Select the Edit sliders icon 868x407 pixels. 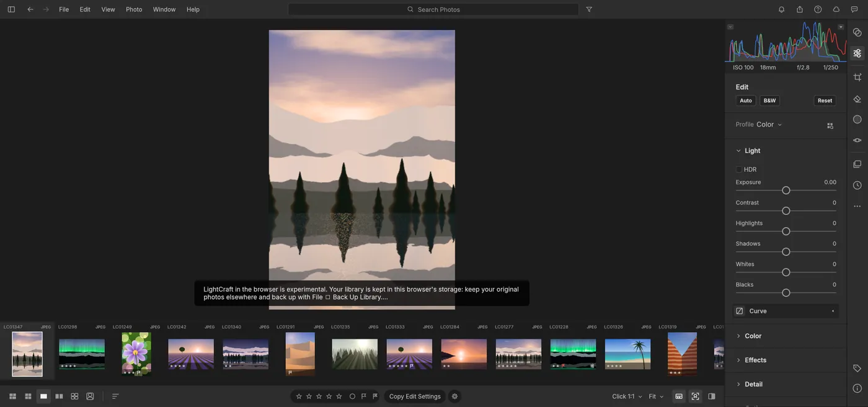tap(857, 53)
